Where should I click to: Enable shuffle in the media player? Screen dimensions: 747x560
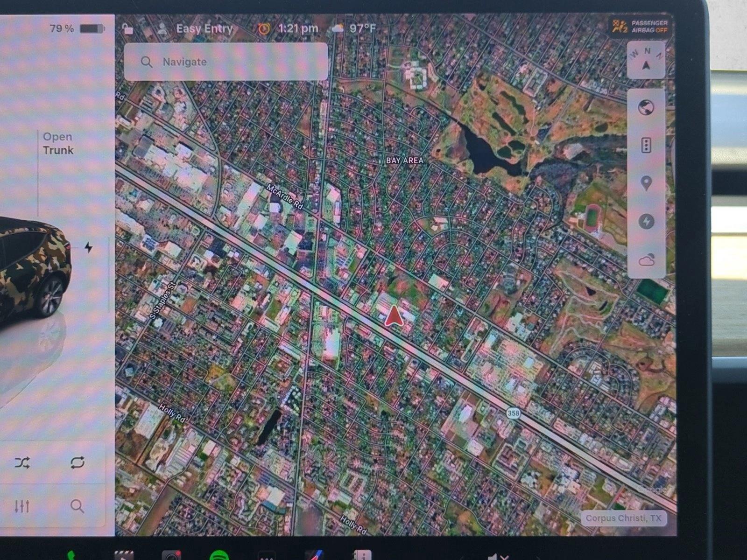tap(22, 462)
